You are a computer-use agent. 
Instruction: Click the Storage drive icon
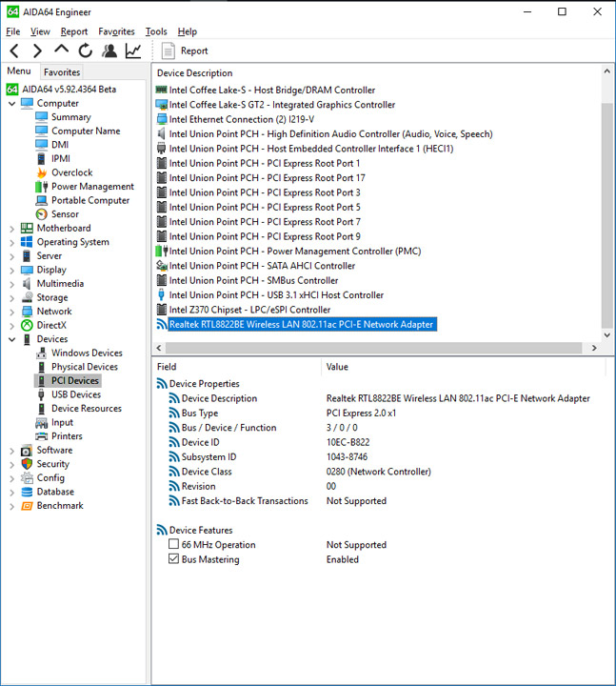pos(27,297)
